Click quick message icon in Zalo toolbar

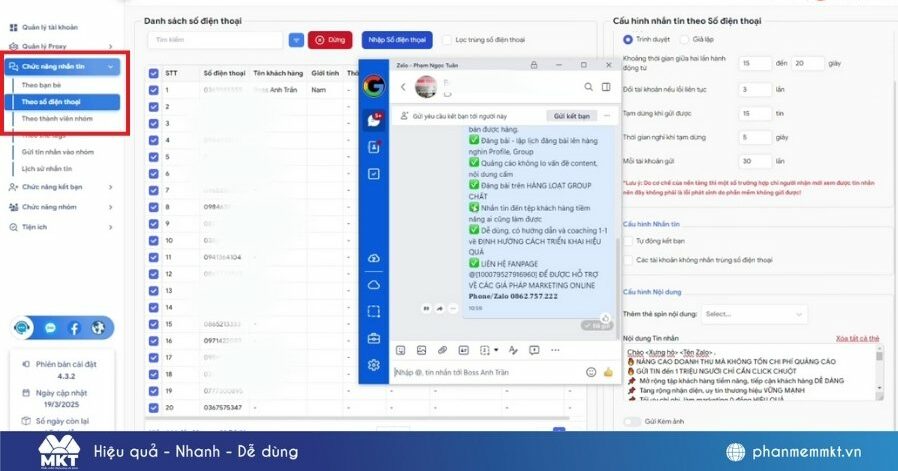(x=534, y=350)
